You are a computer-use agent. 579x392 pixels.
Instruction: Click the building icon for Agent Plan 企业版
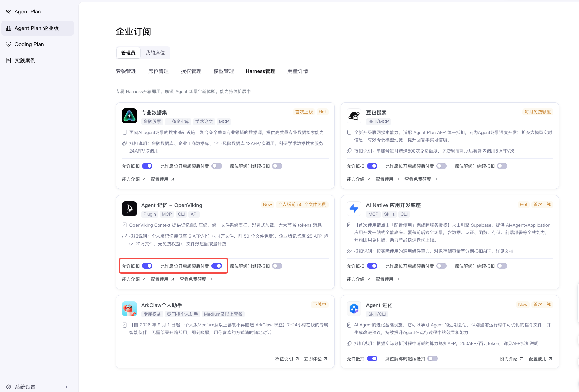[x=9, y=28]
